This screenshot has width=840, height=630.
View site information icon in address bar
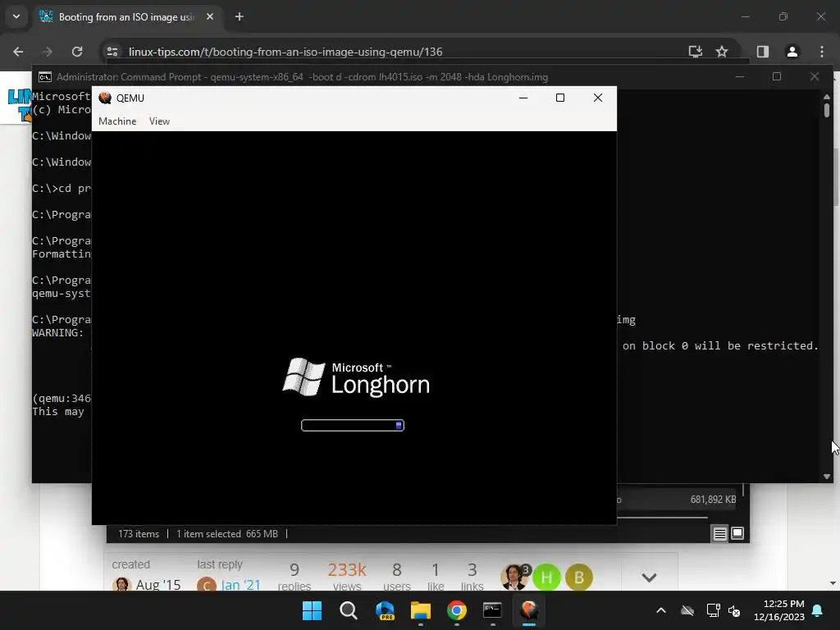coord(112,52)
